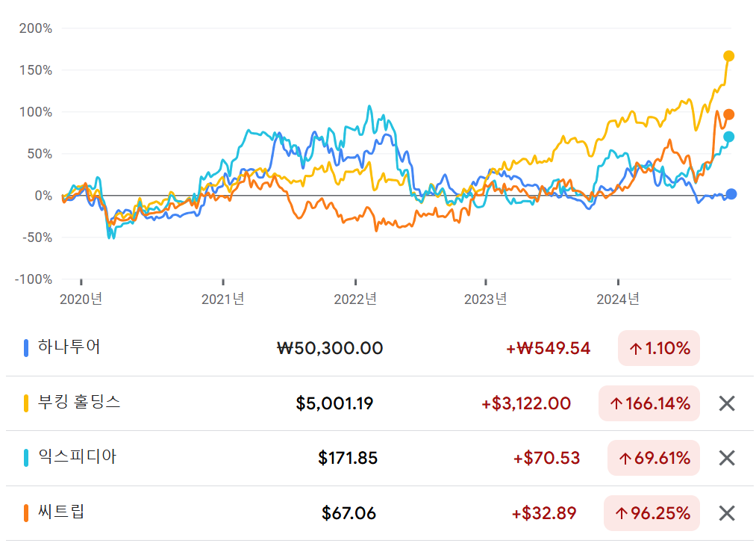This screenshot has height=546, width=756.
Task: Click the yellow 부킹 홀딩스 legend color bar
Action: coord(26,403)
